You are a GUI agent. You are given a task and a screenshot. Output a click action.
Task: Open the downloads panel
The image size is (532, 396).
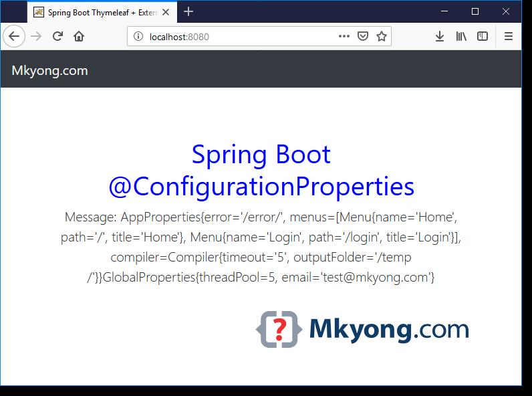(x=440, y=37)
